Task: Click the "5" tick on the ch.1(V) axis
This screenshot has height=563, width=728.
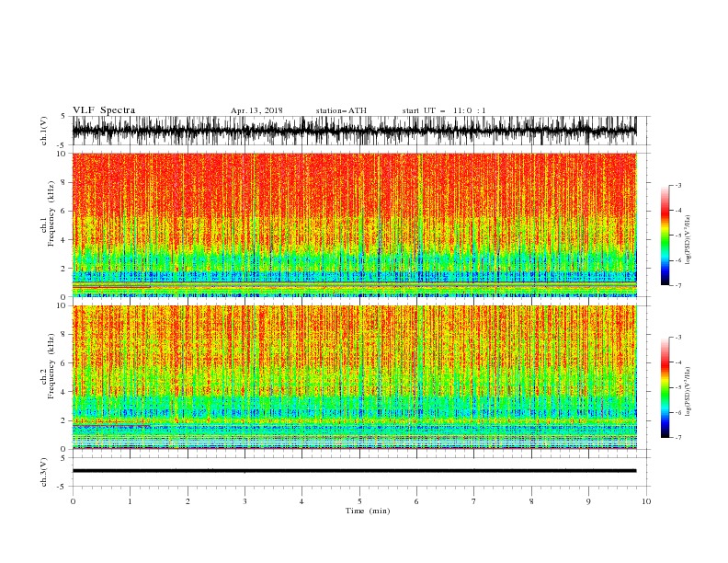Action: [63, 116]
